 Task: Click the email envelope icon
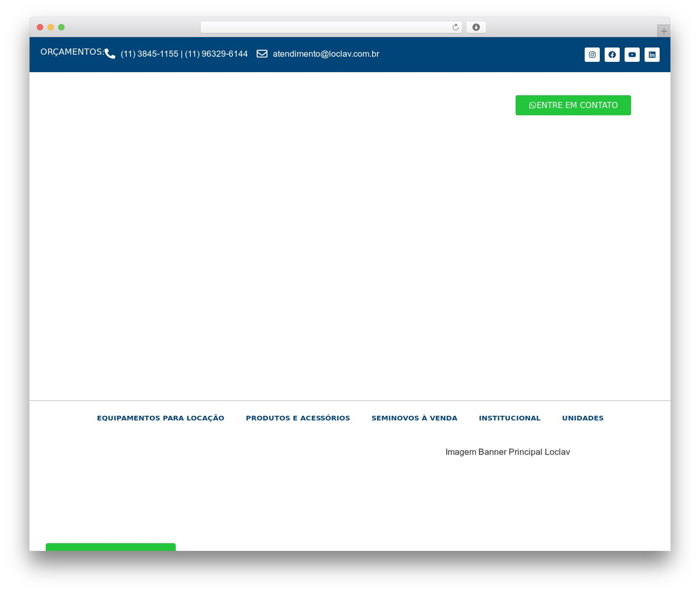(262, 54)
